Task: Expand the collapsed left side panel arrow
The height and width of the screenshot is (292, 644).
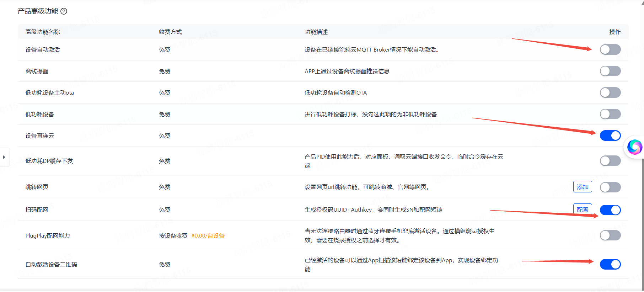Action: point(4,157)
